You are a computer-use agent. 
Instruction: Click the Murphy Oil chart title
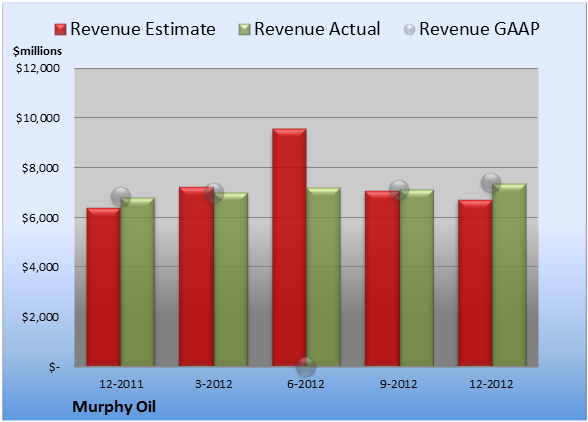tap(114, 407)
